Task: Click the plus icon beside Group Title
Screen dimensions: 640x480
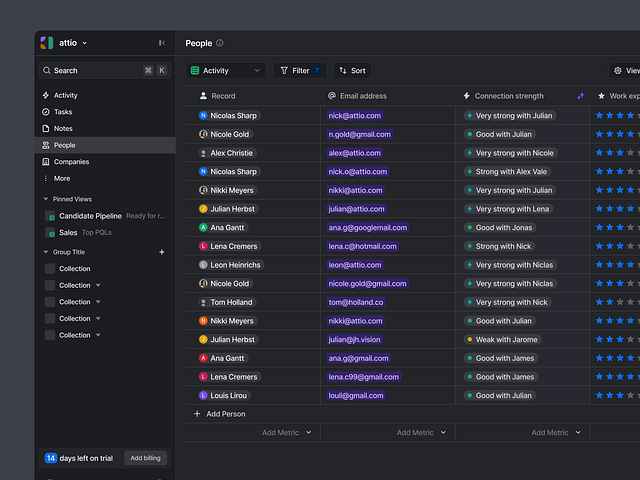Action: (162, 252)
